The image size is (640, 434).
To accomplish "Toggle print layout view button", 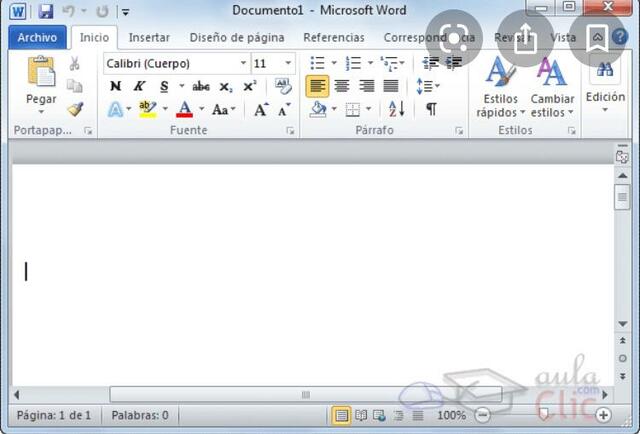I will tap(341, 416).
